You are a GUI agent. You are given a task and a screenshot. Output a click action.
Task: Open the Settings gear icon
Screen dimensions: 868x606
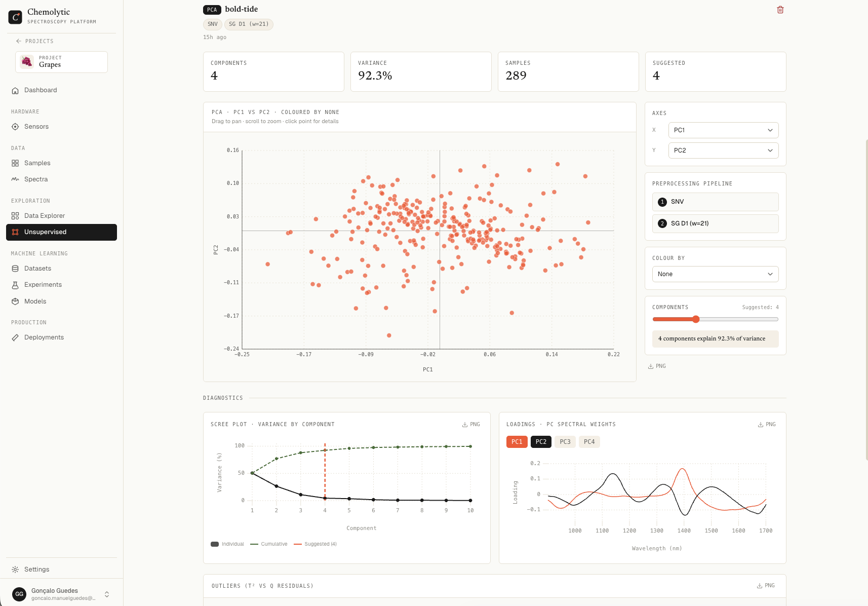coord(15,570)
